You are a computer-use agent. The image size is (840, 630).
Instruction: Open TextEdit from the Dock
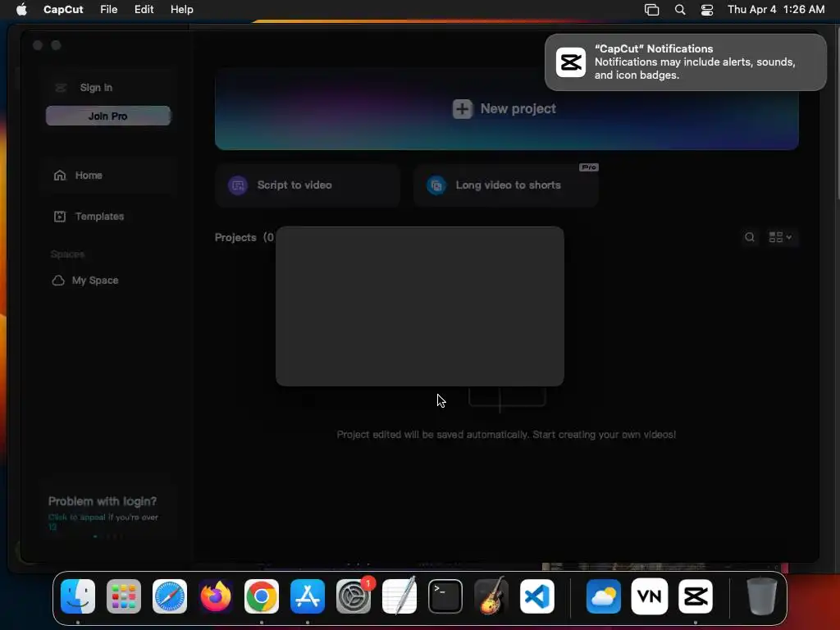tap(399, 596)
